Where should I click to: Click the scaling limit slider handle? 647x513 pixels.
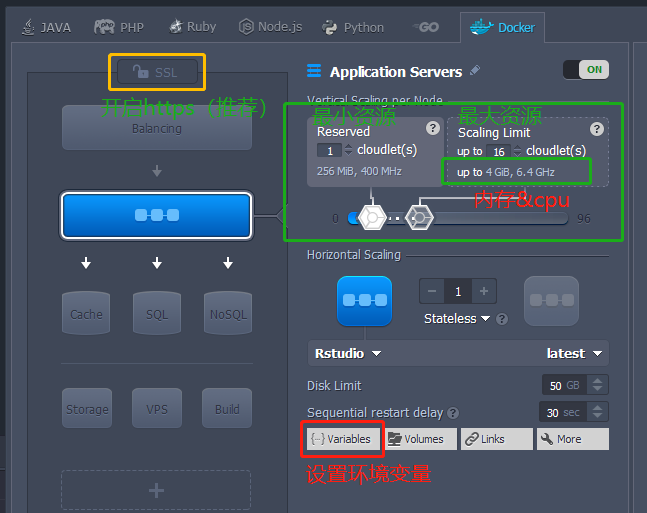pyautogui.click(x=420, y=217)
